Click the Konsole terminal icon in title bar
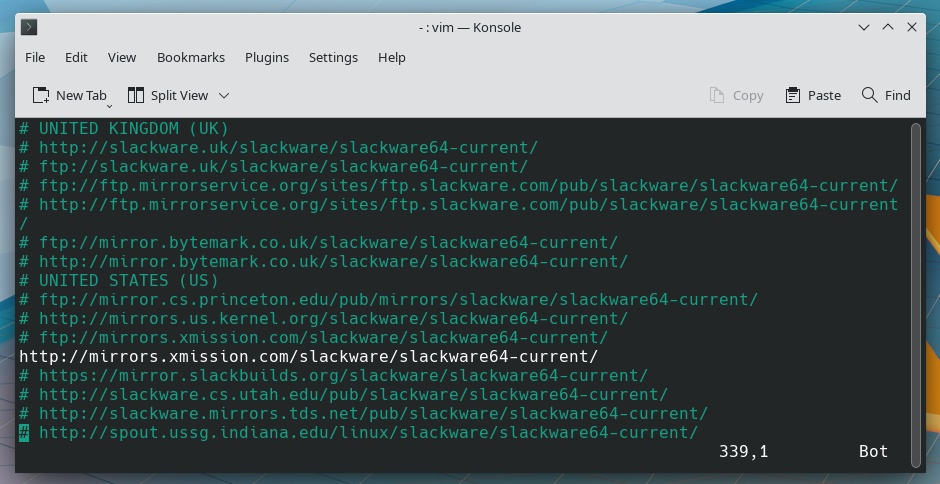 point(29,27)
